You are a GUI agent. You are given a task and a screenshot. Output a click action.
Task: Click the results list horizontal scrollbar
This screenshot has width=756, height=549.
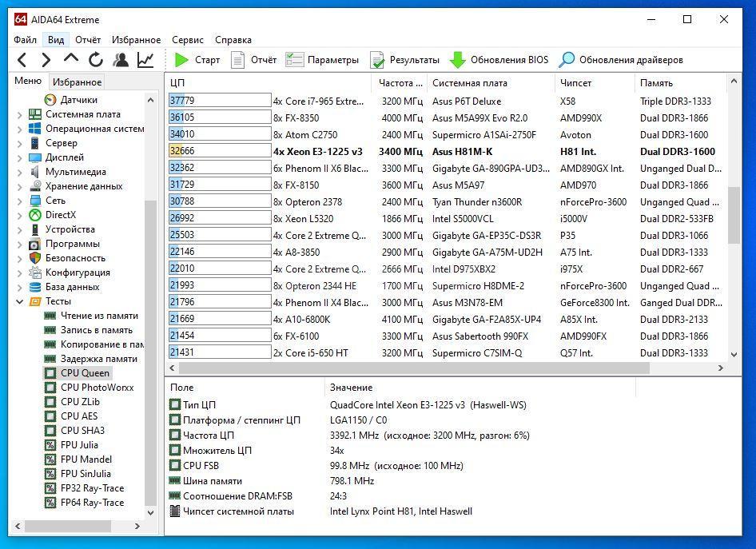pos(416,368)
